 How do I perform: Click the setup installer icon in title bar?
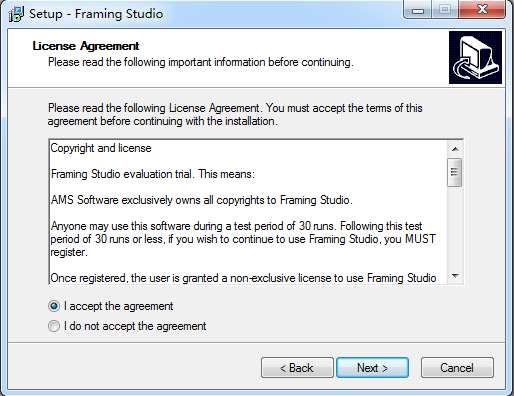pyautogui.click(x=16, y=14)
